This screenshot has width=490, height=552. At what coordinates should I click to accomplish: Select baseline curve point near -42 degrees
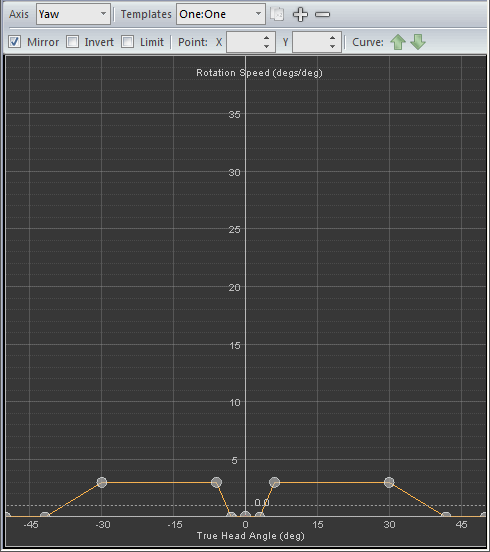click(x=45, y=515)
